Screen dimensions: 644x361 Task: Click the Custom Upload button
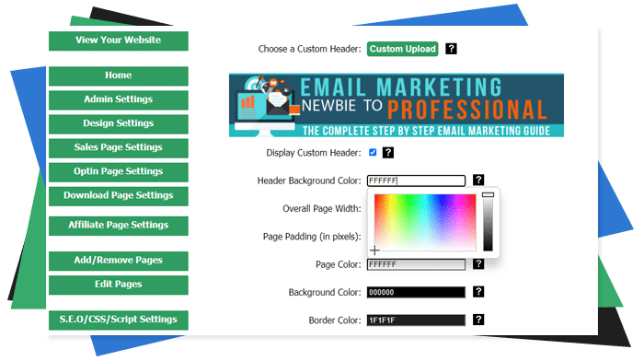(403, 49)
